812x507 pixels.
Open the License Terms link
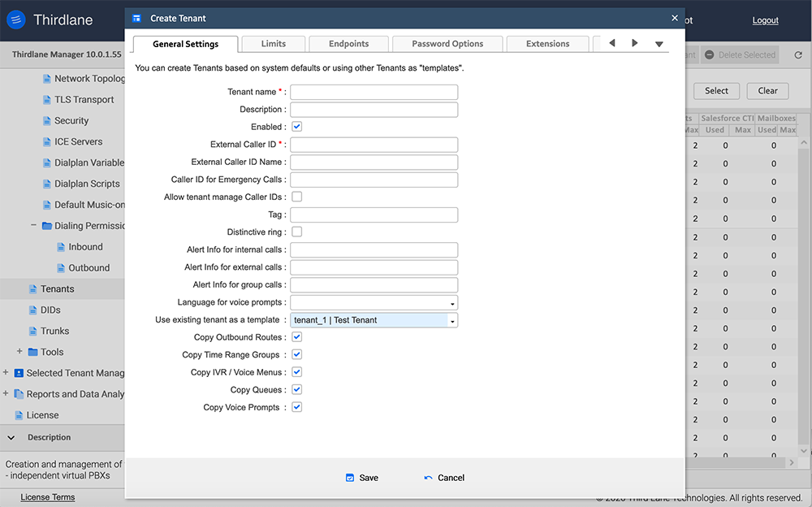coord(48,497)
